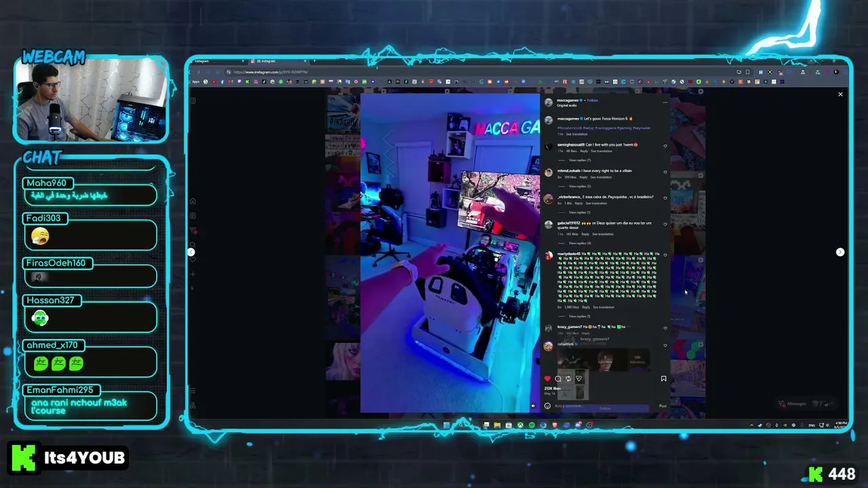Screen dimensions: 868x488
Task: Reply to samirghazouali9's comment
Action: (584, 151)
